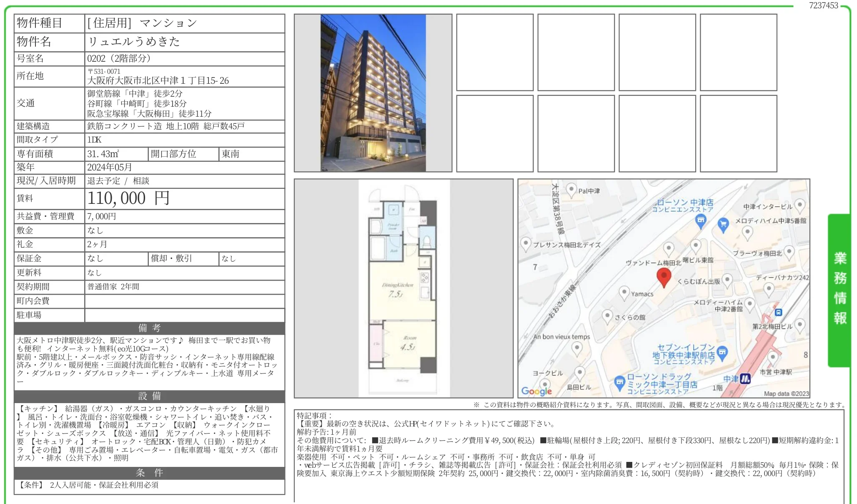Click the Nakatsu metro station M icon
Viewport: 857px width, 504px height.
[745, 379]
